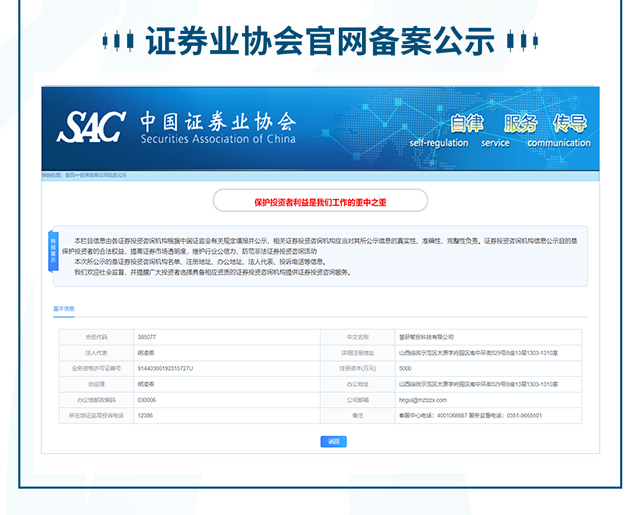
Task: Click the 会员代码 value 385077
Action: pos(147,338)
